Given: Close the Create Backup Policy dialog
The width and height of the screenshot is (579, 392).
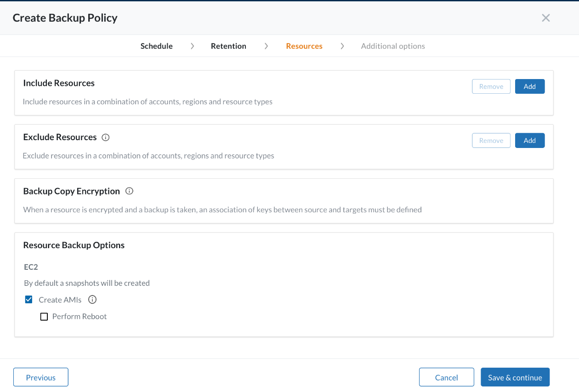Looking at the screenshot, I should [546, 18].
